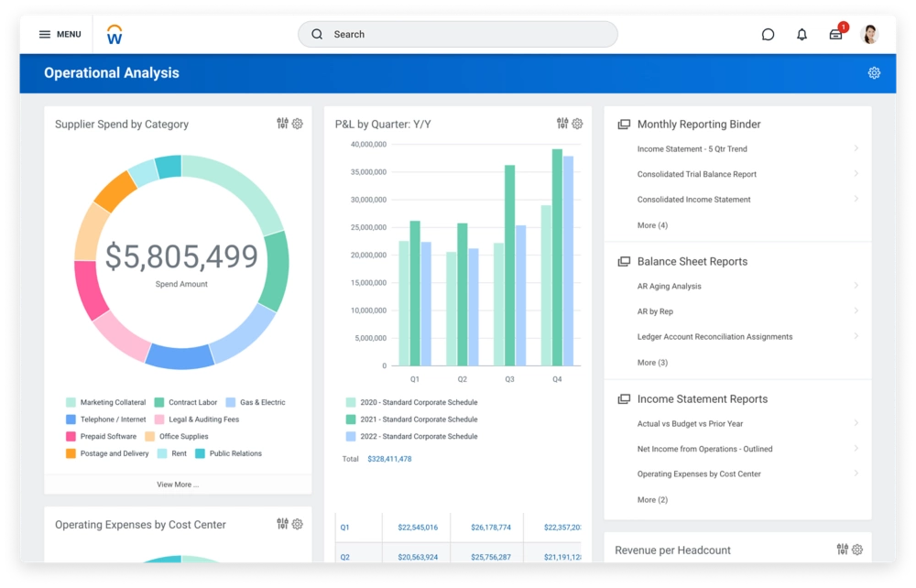
Task: Toggle Prepaid Software legend entry
Action: pyautogui.click(x=107, y=437)
